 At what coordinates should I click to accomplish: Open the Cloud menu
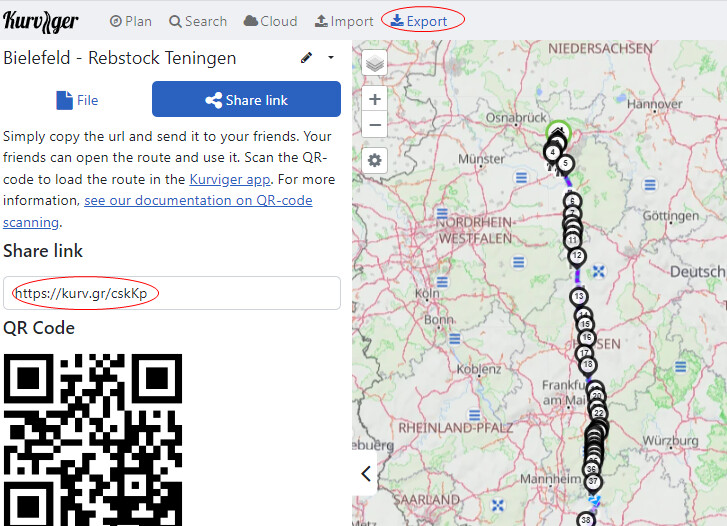tap(271, 21)
